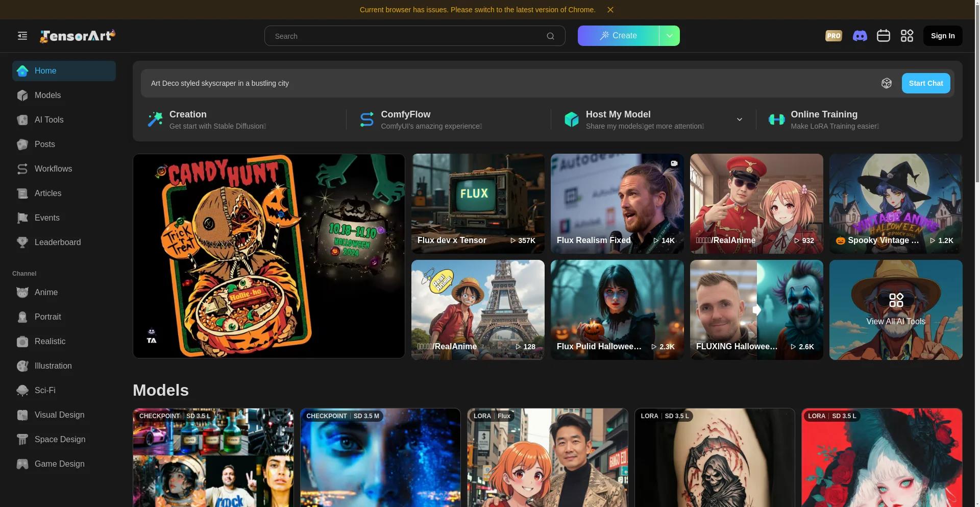Screen dimensions: 980x507
Task: Open the Eiffel Tower RealAnime card
Action: click(478, 310)
